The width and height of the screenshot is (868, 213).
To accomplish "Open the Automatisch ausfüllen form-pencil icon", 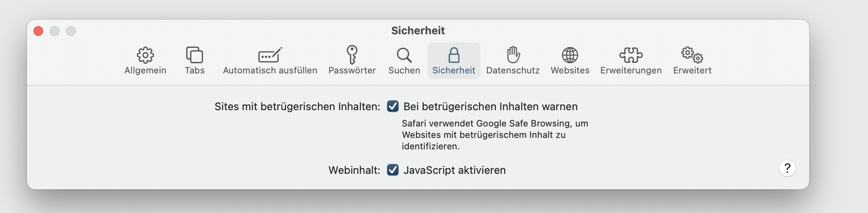I will 270,55.
